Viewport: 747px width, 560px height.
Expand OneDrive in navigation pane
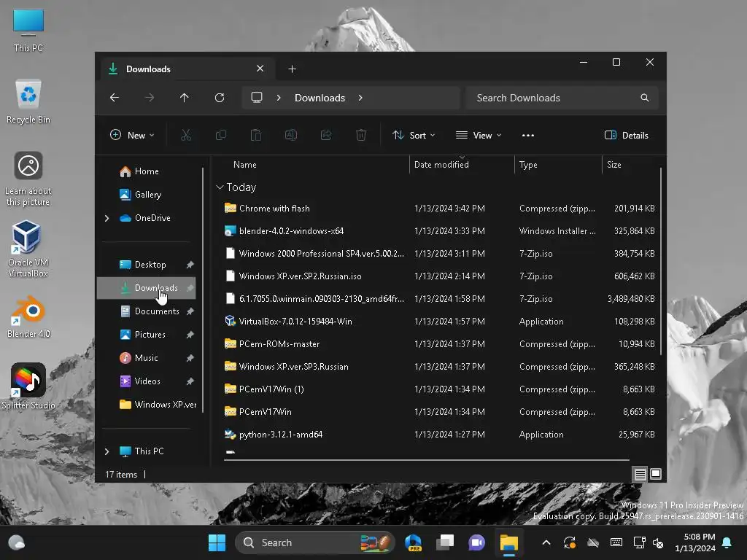coord(107,218)
